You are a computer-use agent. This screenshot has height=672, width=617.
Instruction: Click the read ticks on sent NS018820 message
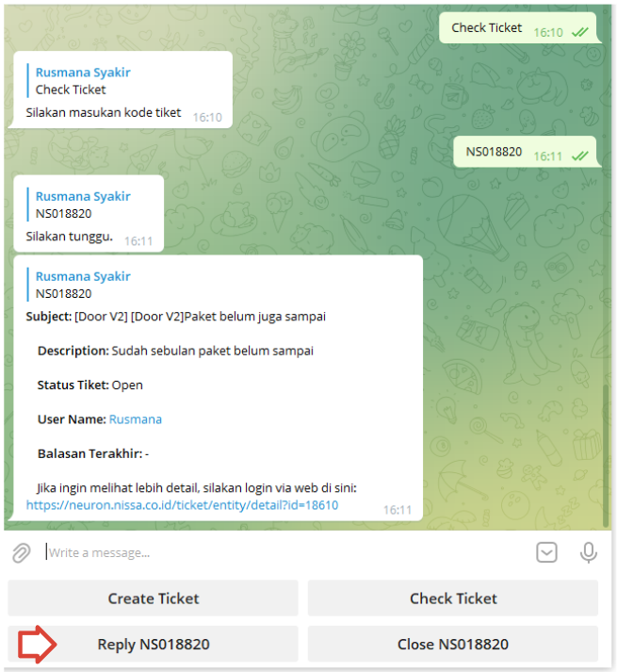coord(580,156)
